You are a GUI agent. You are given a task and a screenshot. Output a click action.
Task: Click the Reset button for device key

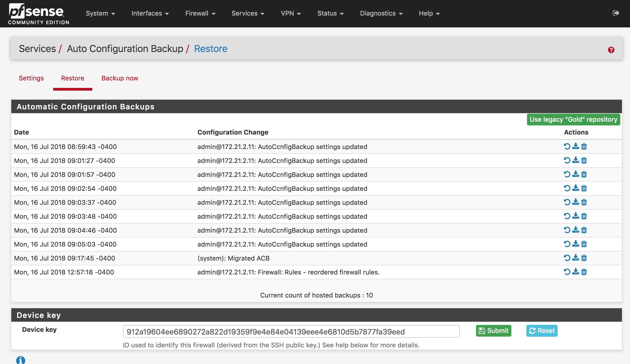click(x=541, y=331)
